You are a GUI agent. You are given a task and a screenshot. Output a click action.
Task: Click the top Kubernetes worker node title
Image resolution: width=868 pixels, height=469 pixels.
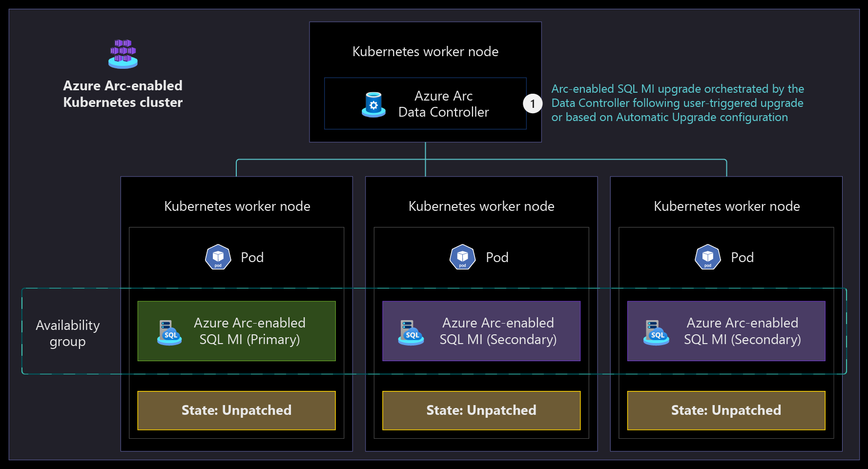[426, 52]
